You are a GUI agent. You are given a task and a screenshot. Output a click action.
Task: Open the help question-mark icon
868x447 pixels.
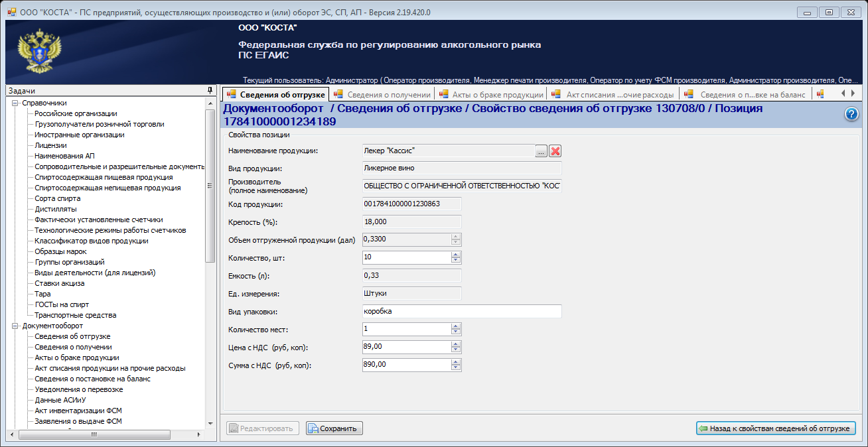tap(851, 114)
